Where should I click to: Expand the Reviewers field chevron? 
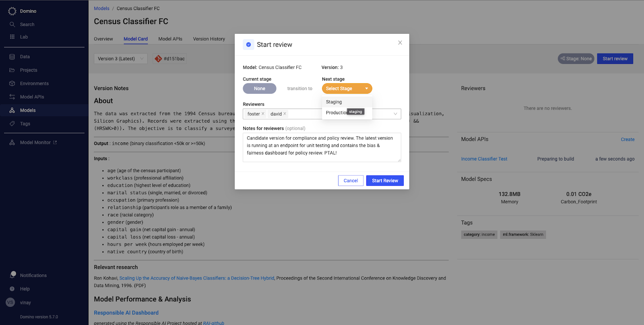(x=395, y=114)
